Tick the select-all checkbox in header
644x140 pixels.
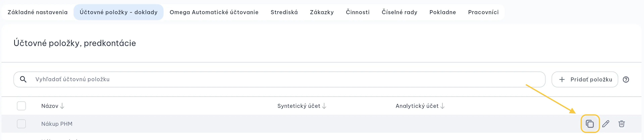pos(21,106)
